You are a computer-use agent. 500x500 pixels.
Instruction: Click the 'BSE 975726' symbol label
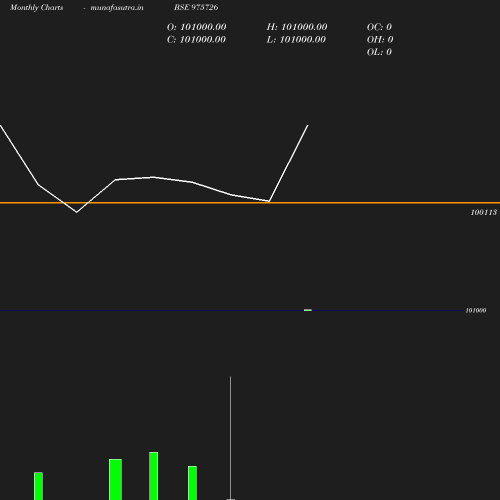196,7
